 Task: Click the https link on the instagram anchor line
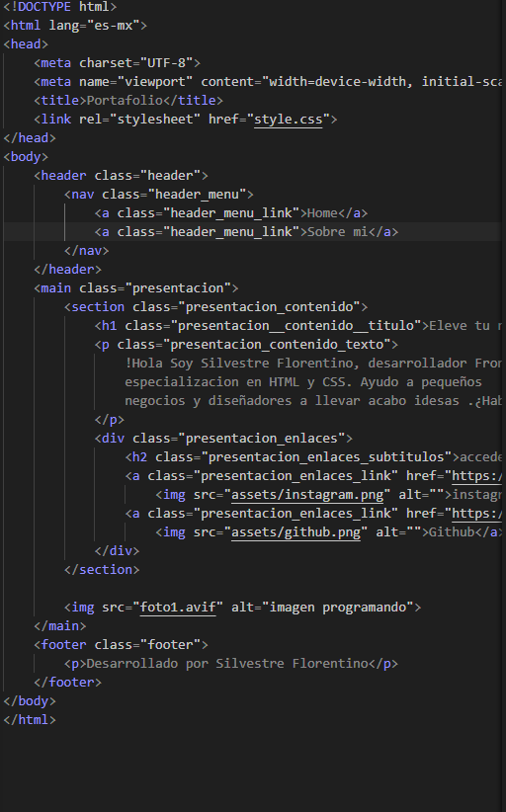[476, 476]
